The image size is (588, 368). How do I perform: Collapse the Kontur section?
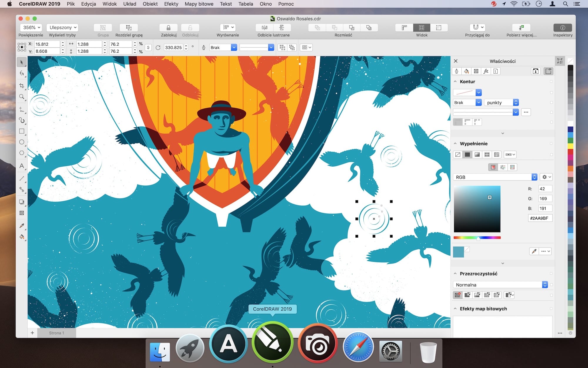(455, 82)
